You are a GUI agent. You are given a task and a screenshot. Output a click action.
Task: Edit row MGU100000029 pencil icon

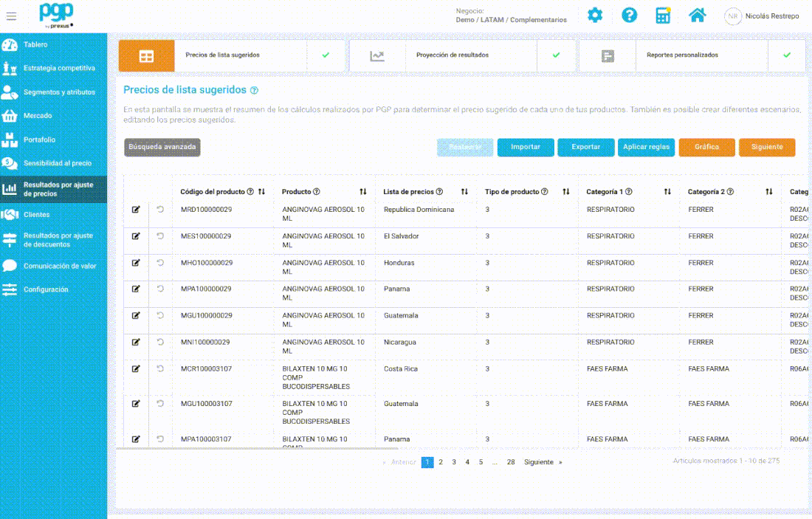pyautogui.click(x=136, y=315)
